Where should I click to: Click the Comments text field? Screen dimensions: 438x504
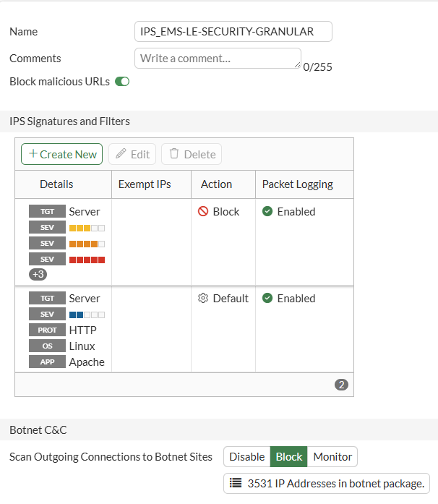(x=218, y=59)
